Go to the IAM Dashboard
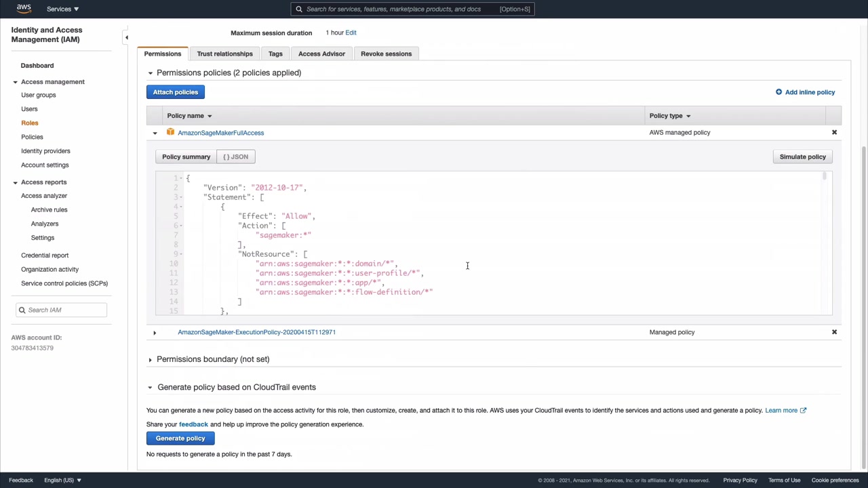Viewport: 868px width, 488px height. click(37, 66)
